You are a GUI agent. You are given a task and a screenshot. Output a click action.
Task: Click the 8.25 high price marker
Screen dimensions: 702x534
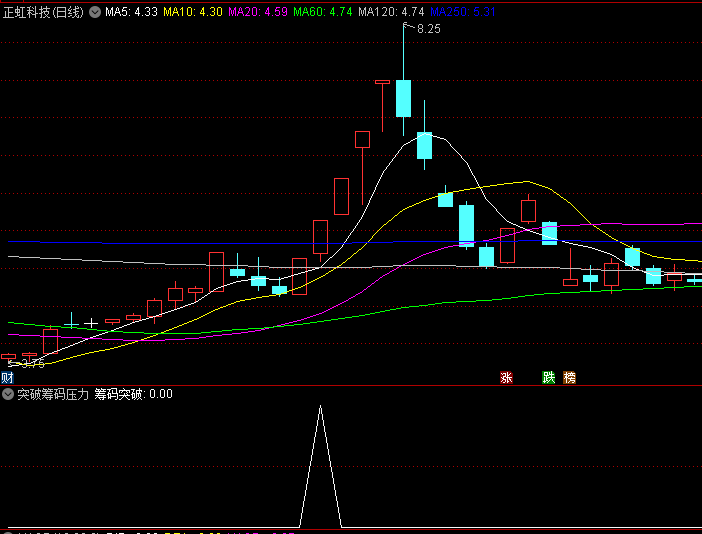(x=428, y=29)
